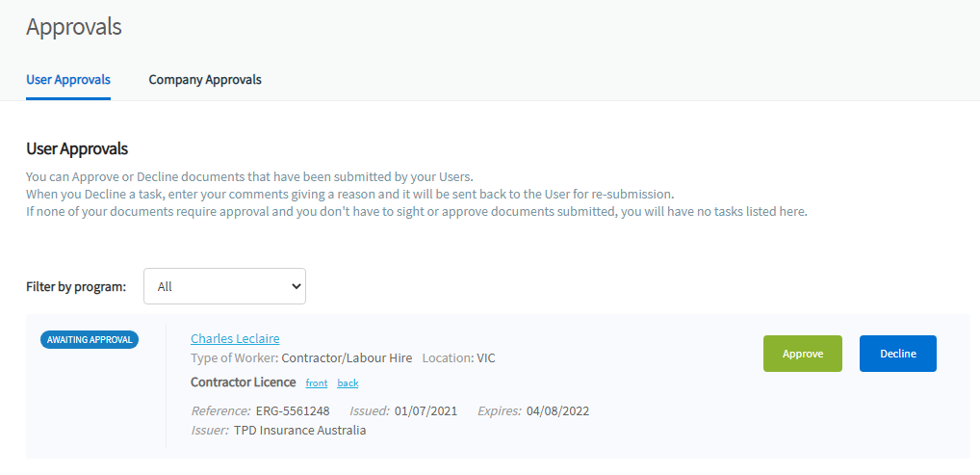Screen dimensions: 980x475
Task: Click the Contractor/Labour Hire worker type
Action: (x=347, y=358)
